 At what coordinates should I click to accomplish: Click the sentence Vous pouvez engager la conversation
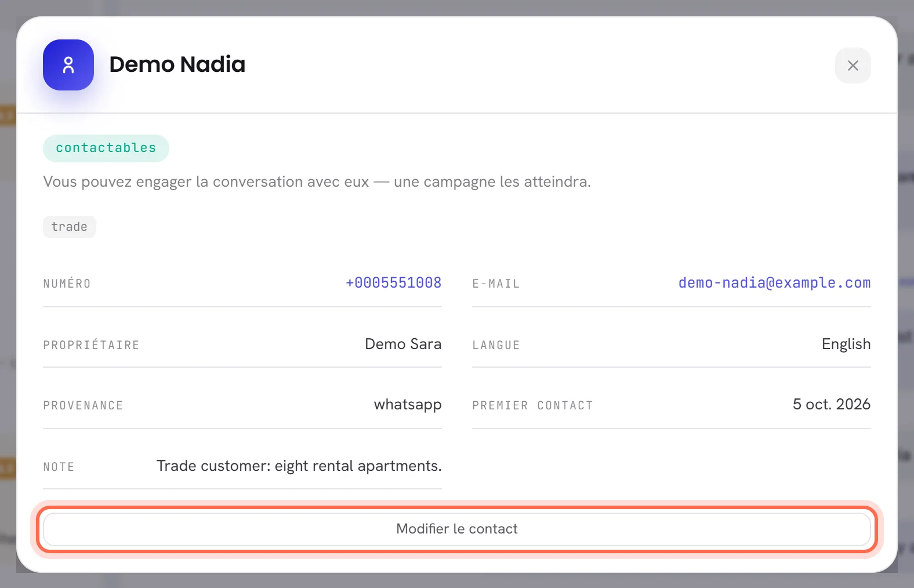click(317, 182)
